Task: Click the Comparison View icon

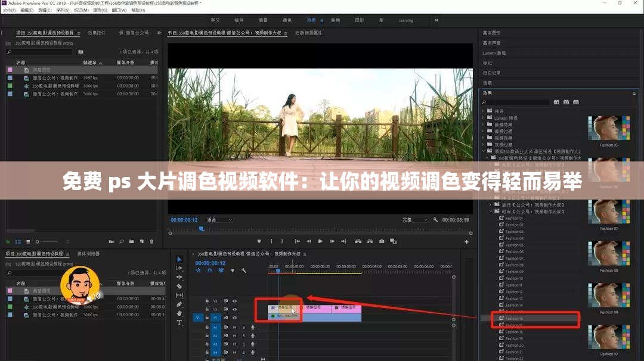Action: (x=394, y=241)
